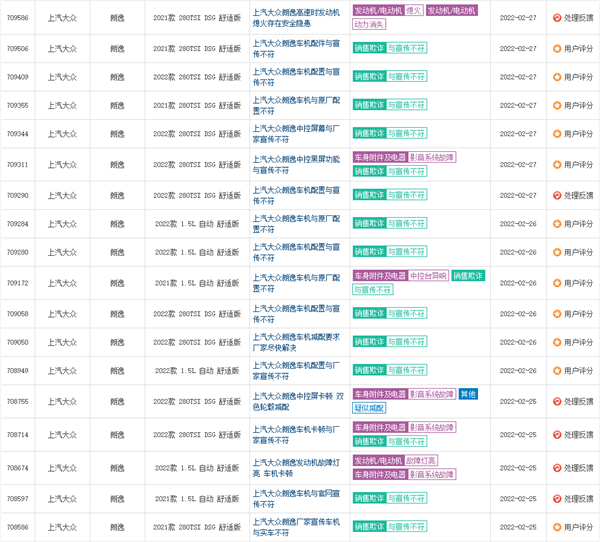Select complaint ID 709290 cell
600x542 pixels.
pyautogui.click(x=18, y=196)
